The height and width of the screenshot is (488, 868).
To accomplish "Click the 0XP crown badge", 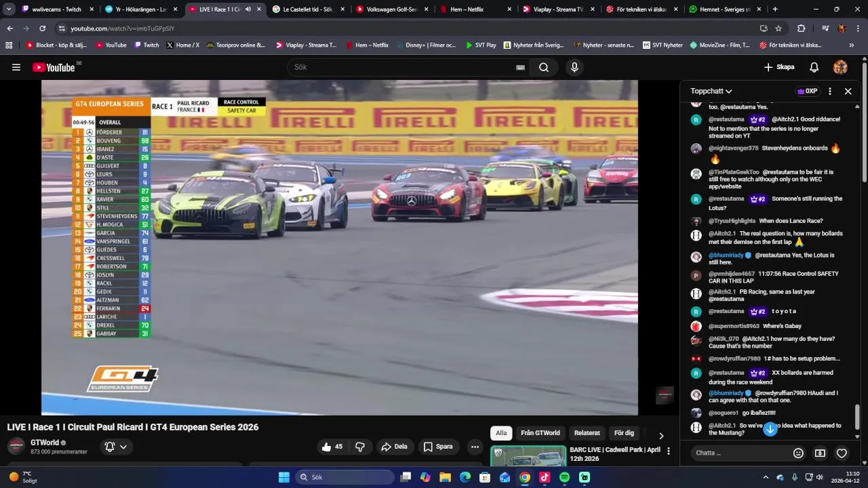I will [x=807, y=91].
